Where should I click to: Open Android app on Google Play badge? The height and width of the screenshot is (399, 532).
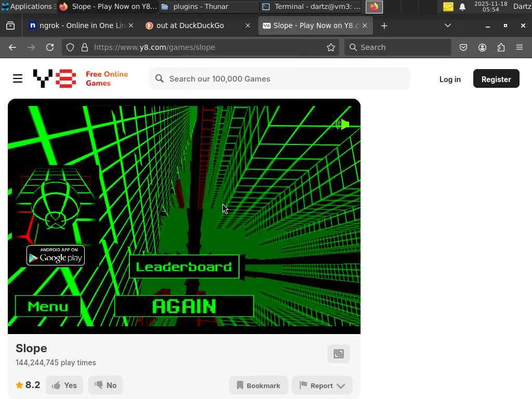56,255
